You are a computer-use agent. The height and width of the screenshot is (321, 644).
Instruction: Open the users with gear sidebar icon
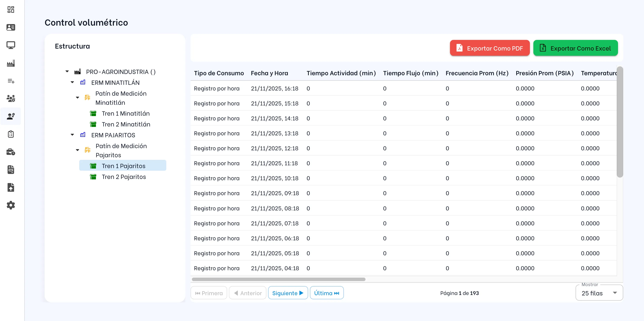point(11,98)
